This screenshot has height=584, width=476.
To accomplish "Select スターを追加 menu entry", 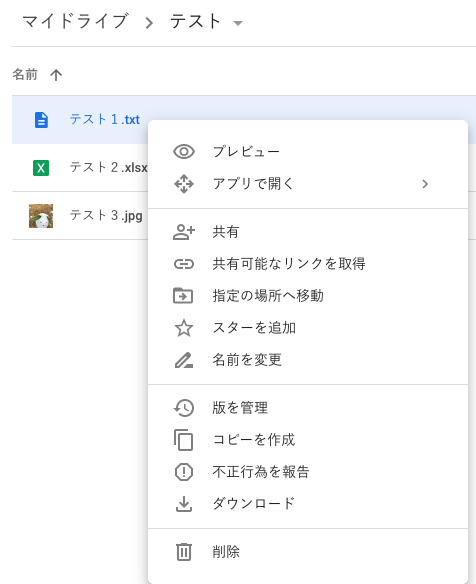I will (308, 328).
